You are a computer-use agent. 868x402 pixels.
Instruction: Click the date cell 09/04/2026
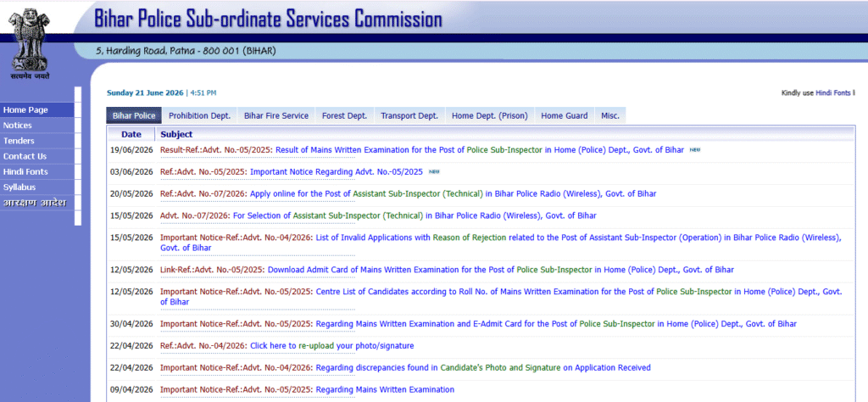click(x=131, y=389)
